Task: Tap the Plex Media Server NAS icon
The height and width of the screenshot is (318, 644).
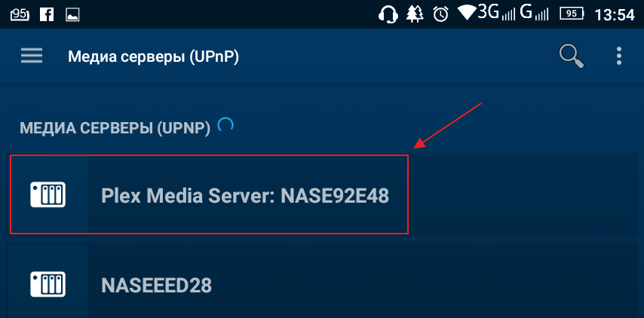Action: click(x=48, y=194)
